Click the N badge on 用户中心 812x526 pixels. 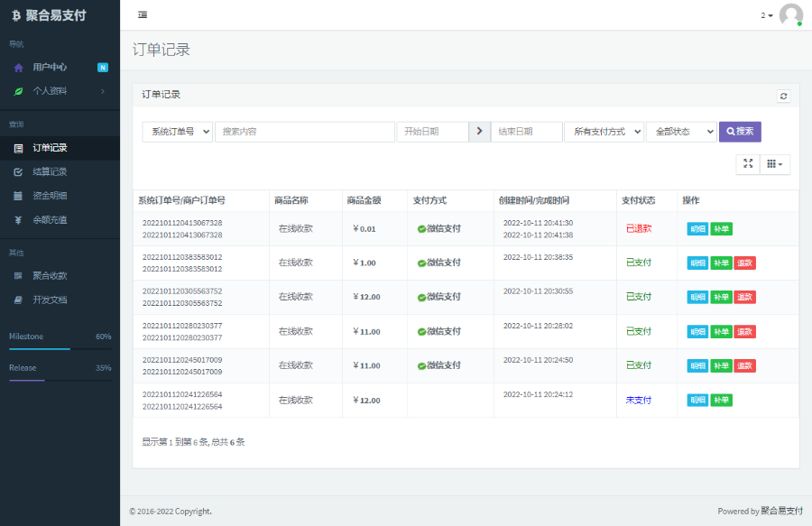(103, 68)
